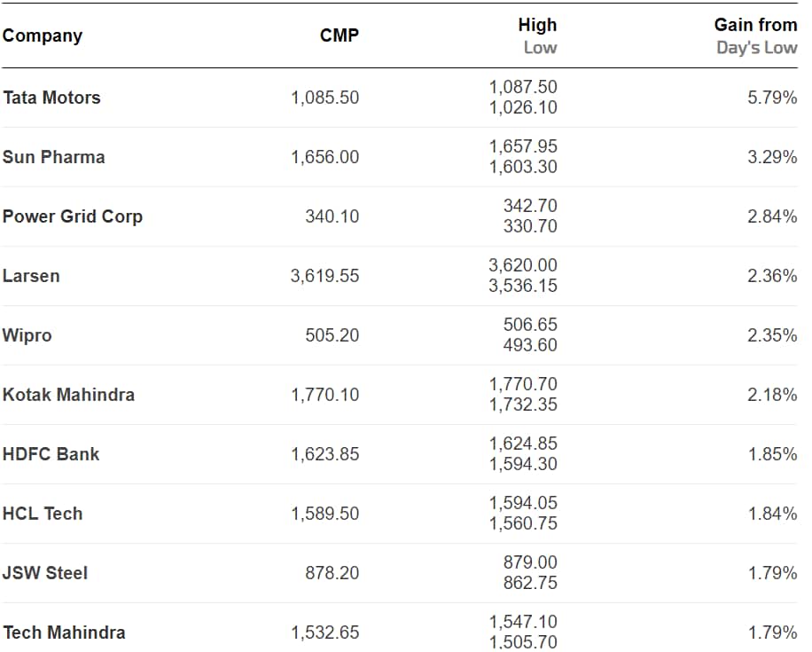Click the High column header

[537, 25]
